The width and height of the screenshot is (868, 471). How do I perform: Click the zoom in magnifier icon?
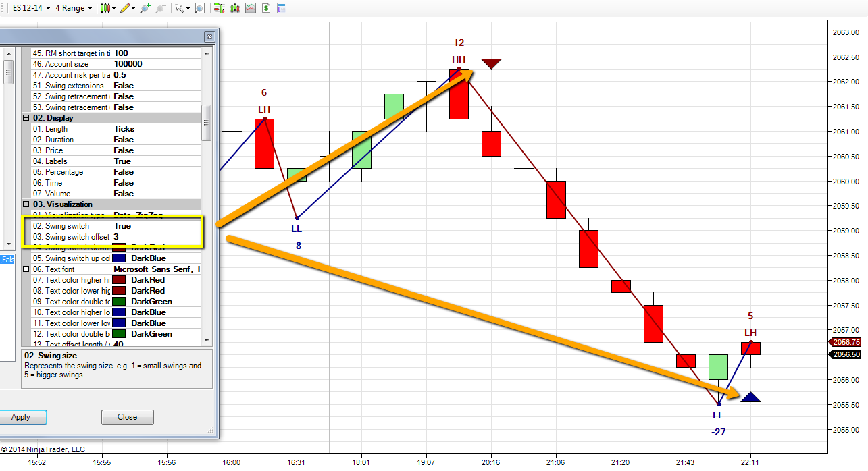point(145,8)
